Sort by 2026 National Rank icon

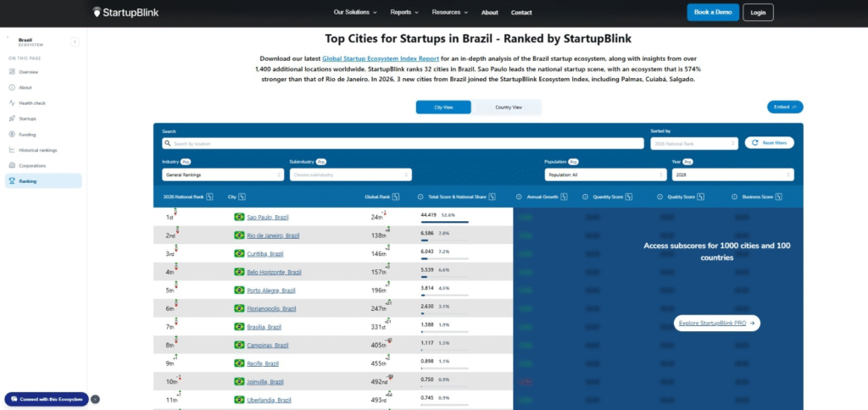click(209, 197)
